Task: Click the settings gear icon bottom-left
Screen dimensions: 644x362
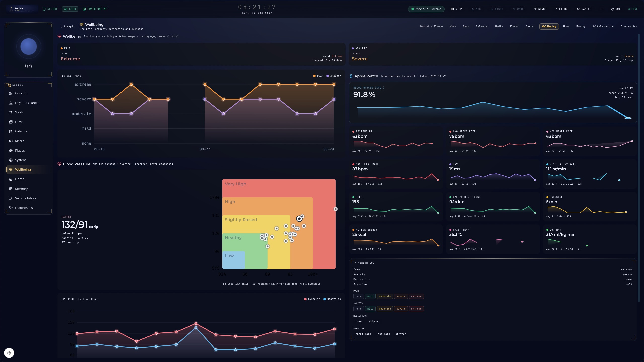Action: (9, 353)
